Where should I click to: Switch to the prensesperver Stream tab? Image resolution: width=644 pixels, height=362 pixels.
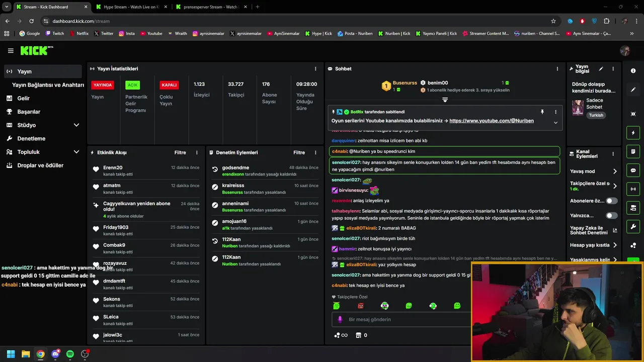coord(210,7)
